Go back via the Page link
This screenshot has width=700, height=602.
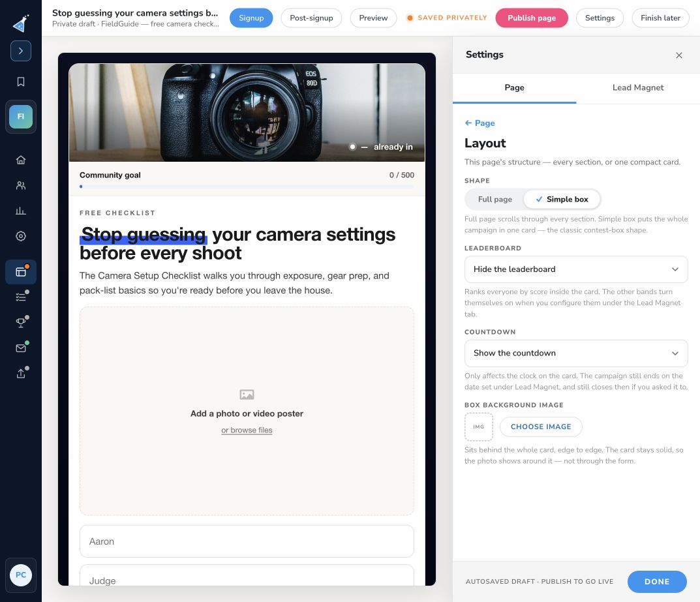point(479,123)
